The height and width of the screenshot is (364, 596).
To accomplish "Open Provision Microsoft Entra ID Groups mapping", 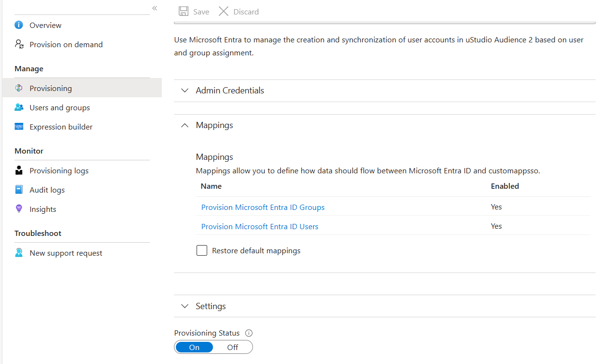I will coord(263,207).
